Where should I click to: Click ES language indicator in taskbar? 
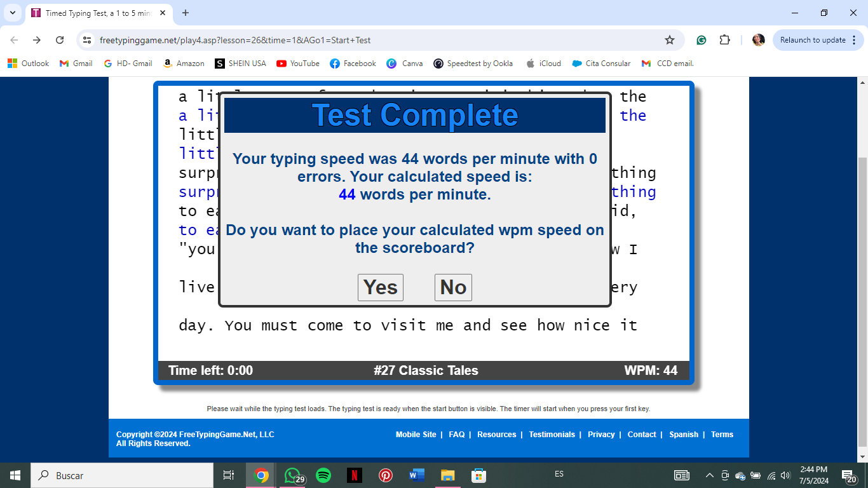coord(559,474)
